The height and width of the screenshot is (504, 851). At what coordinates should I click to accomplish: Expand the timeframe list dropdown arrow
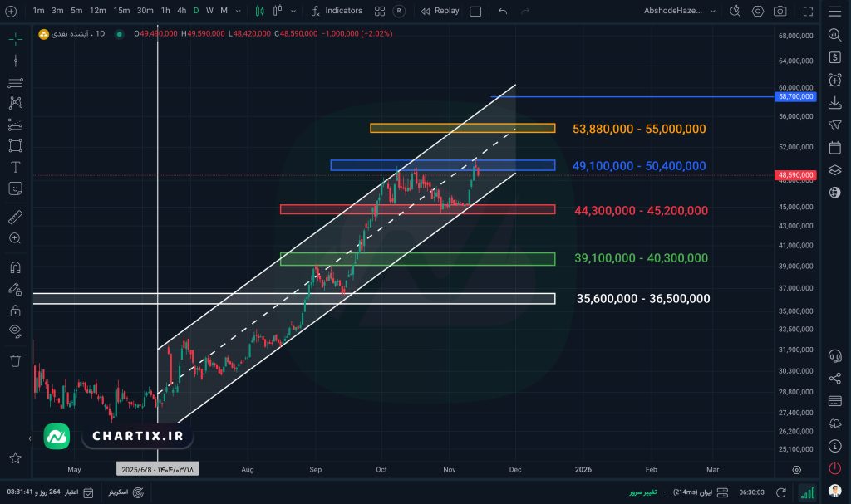click(237, 11)
